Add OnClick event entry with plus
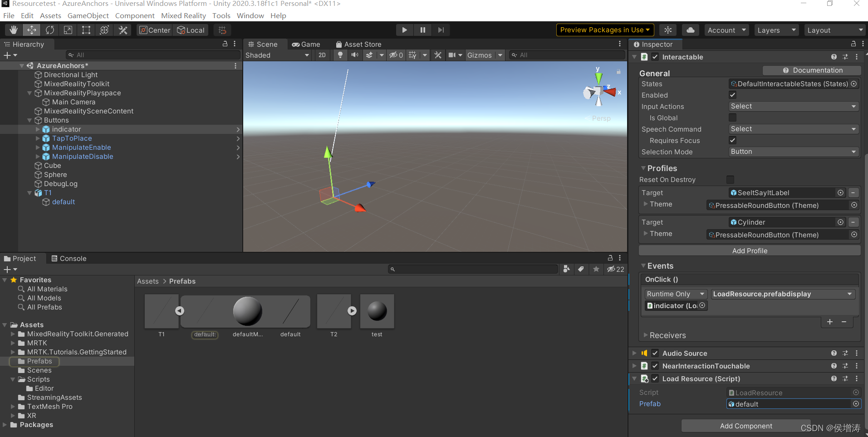This screenshot has width=868, height=437. tap(829, 322)
